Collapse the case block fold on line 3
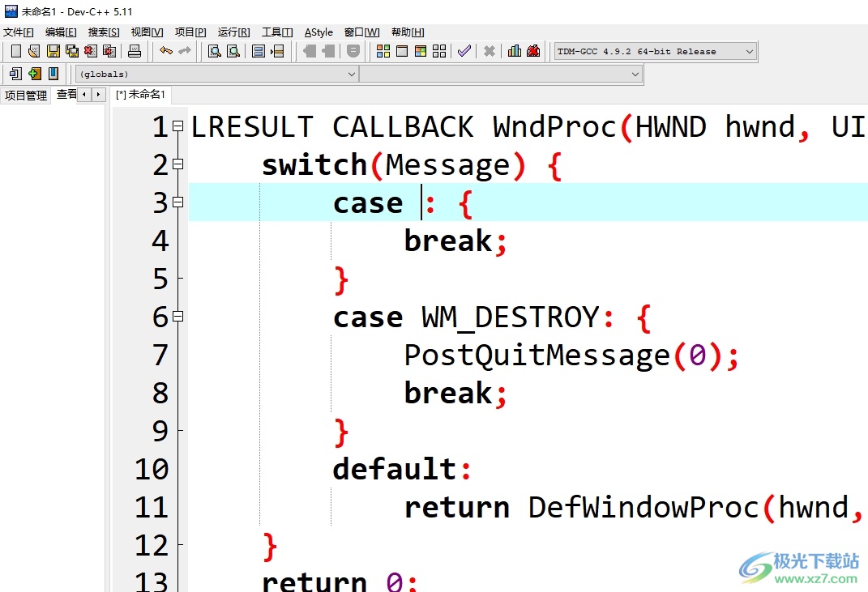Screen dimensions: 868x592 click(177, 202)
